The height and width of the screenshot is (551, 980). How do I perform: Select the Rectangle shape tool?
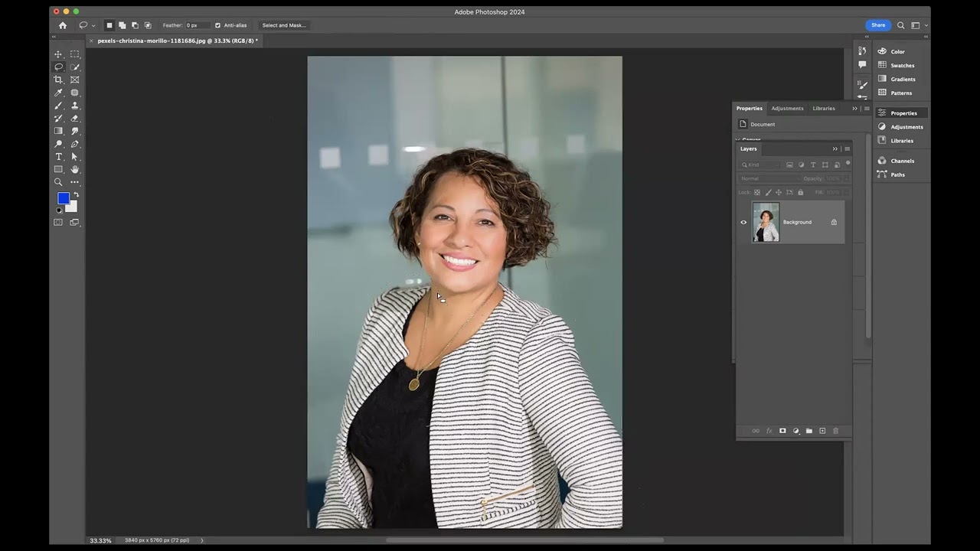click(58, 169)
